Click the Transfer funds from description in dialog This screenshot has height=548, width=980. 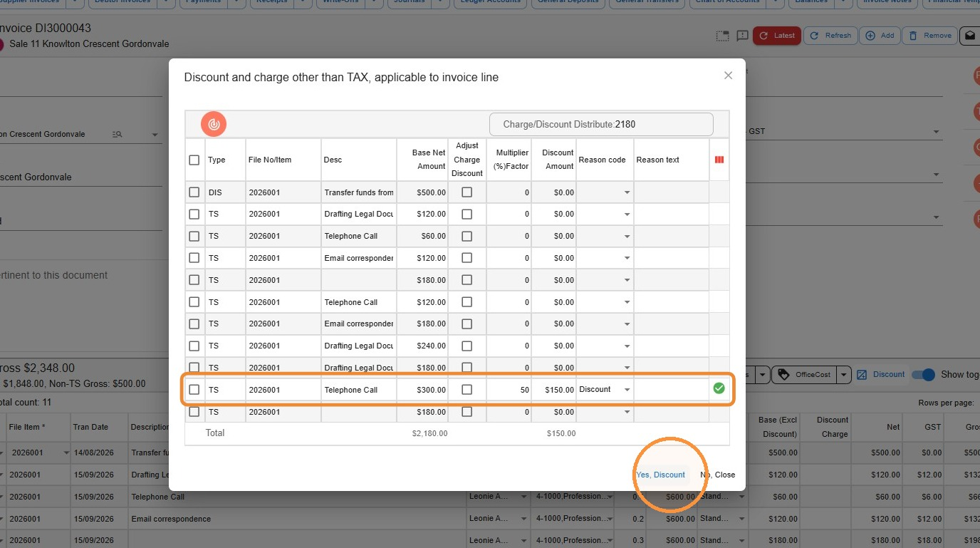click(359, 192)
